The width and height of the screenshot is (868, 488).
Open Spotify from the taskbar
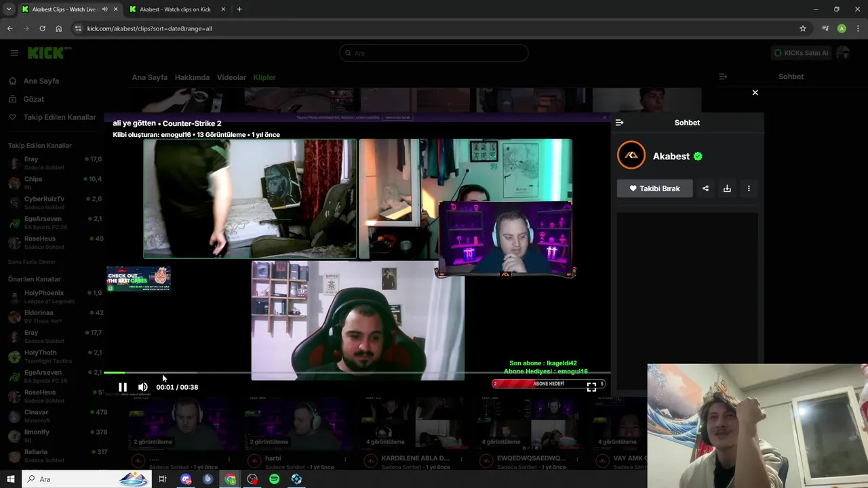click(x=275, y=479)
